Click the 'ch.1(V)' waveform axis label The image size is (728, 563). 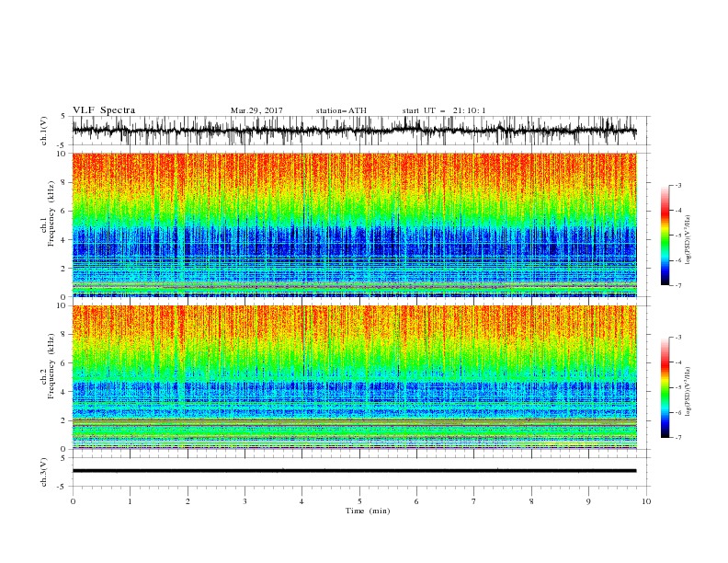(x=44, y=131)
